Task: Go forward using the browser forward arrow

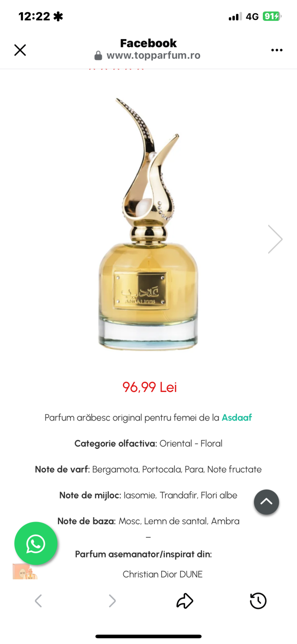Action: [112, 601]
